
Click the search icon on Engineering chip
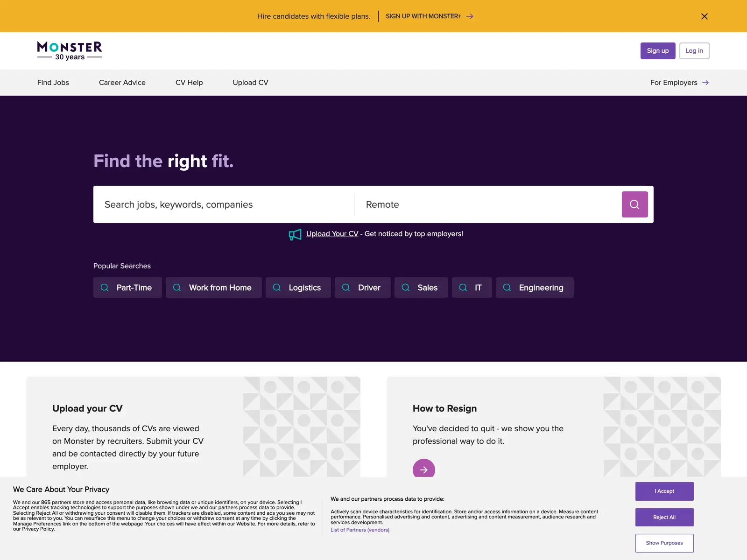point(507,287)
